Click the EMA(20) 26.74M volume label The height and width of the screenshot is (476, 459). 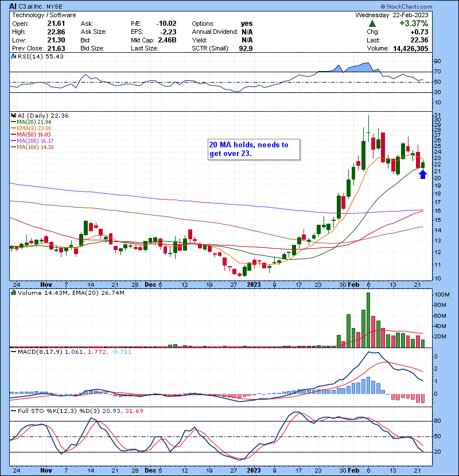tap(99, 292)
